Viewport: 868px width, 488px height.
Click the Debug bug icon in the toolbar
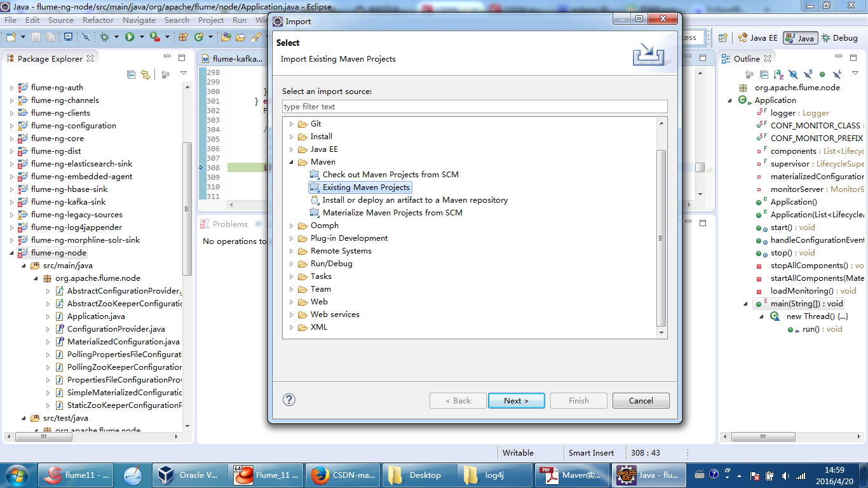104,37
